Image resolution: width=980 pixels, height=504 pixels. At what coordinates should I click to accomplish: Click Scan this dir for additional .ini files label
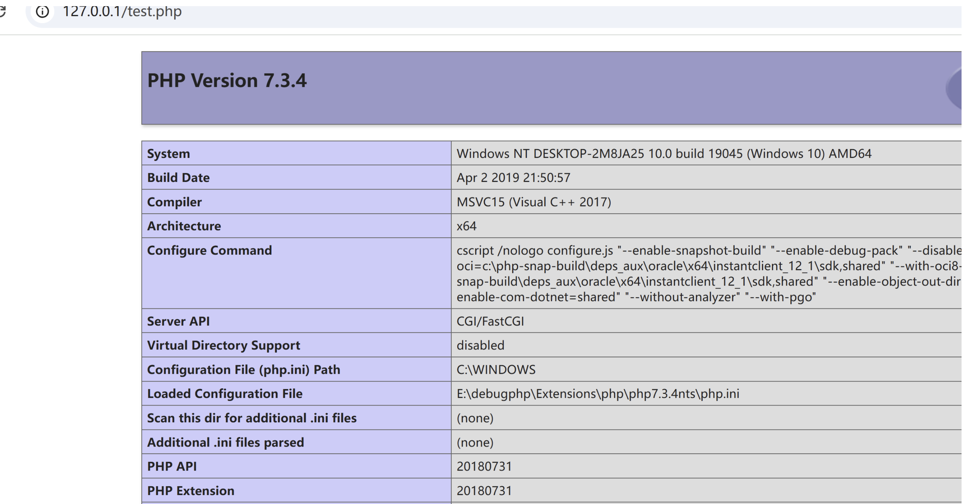(252, 418)
